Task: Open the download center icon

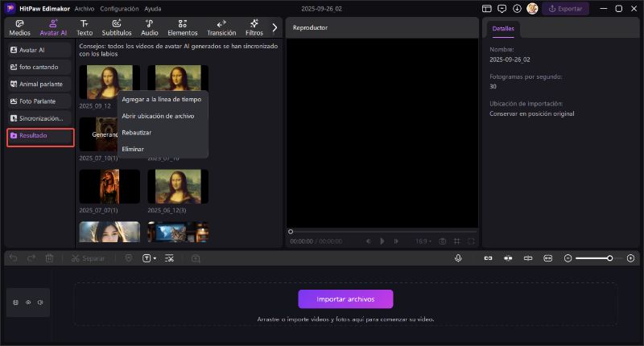Action: coord(517,9)
